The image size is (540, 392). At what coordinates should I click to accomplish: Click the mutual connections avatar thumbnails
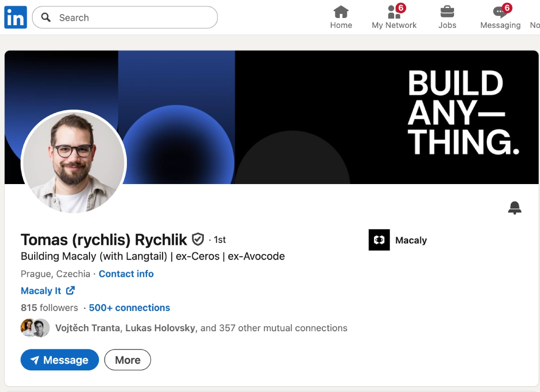tap(35, 328)
